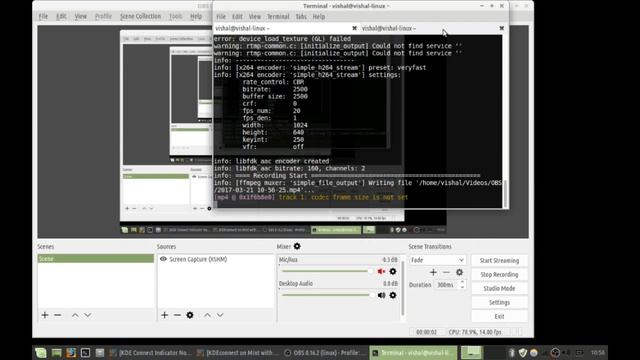The width and height of the screenshot is (640, 360).
Task: Adjust the Desktop Audio volume slider
Action: 327,295
